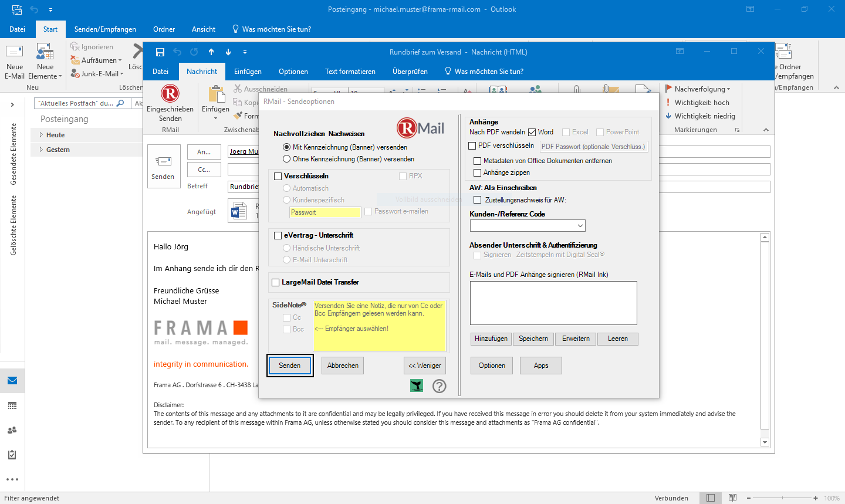Click the Optionen button in RMail dialog
This screenshot has height=504, width=845.
492,366
